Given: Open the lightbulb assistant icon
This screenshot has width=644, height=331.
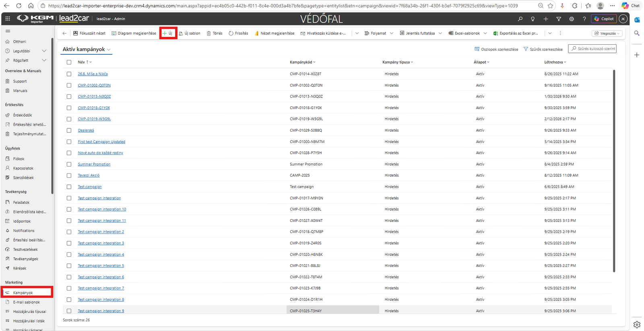Looking at the screenshot, I should click(533, 19).
